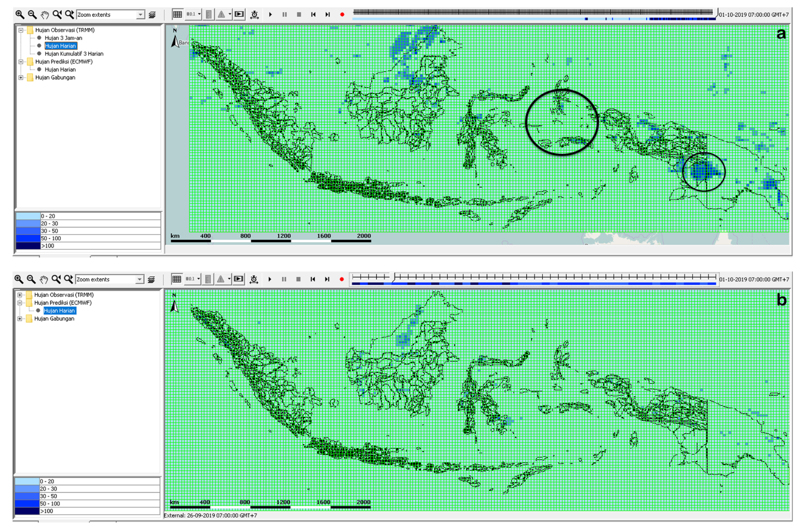This screenshot has height=532, width=802.
Task: Click zoom in icon in top panel toolbar
Action: (20, 14)
